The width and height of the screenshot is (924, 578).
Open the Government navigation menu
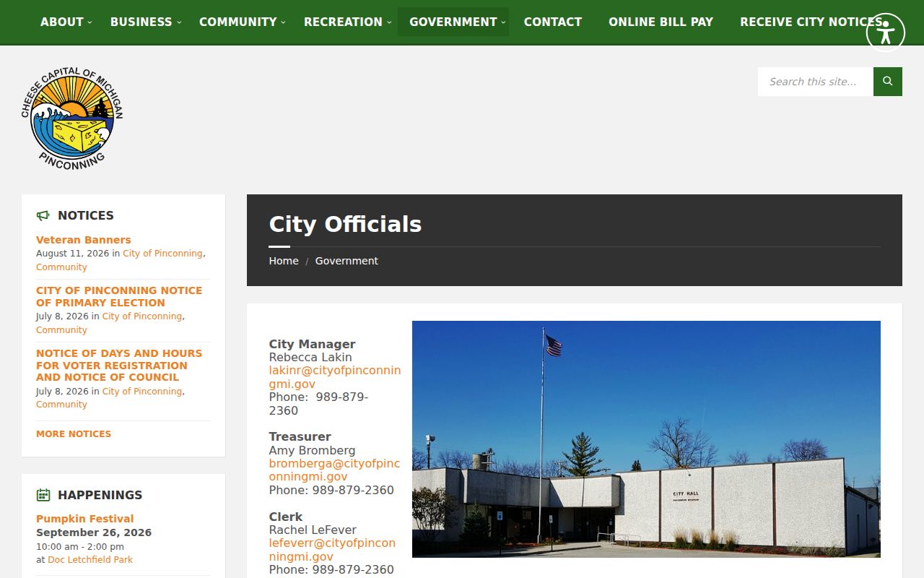[453, 22]
